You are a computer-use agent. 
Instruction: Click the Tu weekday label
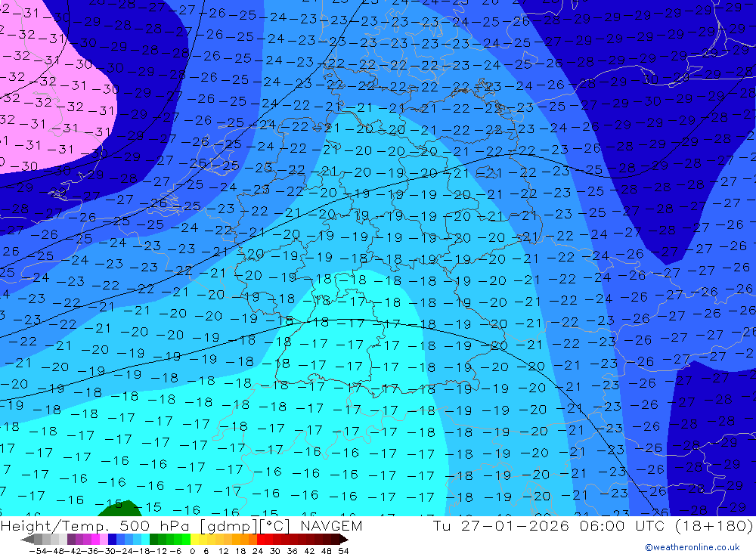pyautogui.click(x=442, y=525)
